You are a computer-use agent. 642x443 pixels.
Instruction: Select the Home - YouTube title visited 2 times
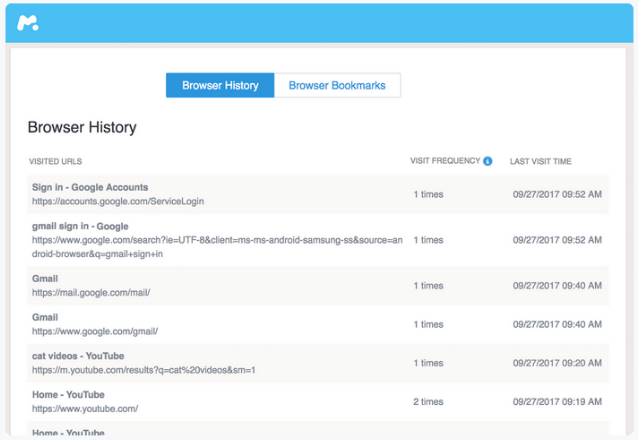[68, 395]
